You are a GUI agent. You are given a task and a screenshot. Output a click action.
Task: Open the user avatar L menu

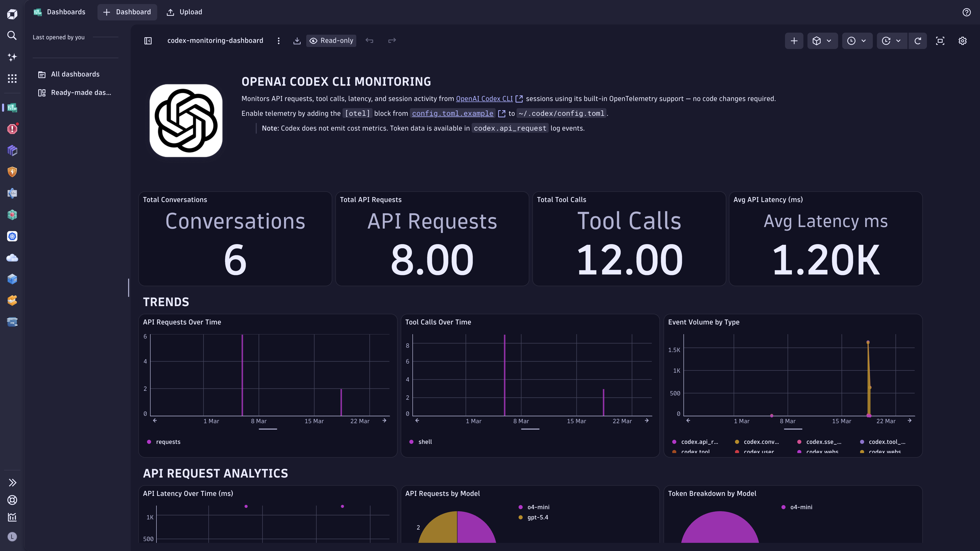click(12, 536)
